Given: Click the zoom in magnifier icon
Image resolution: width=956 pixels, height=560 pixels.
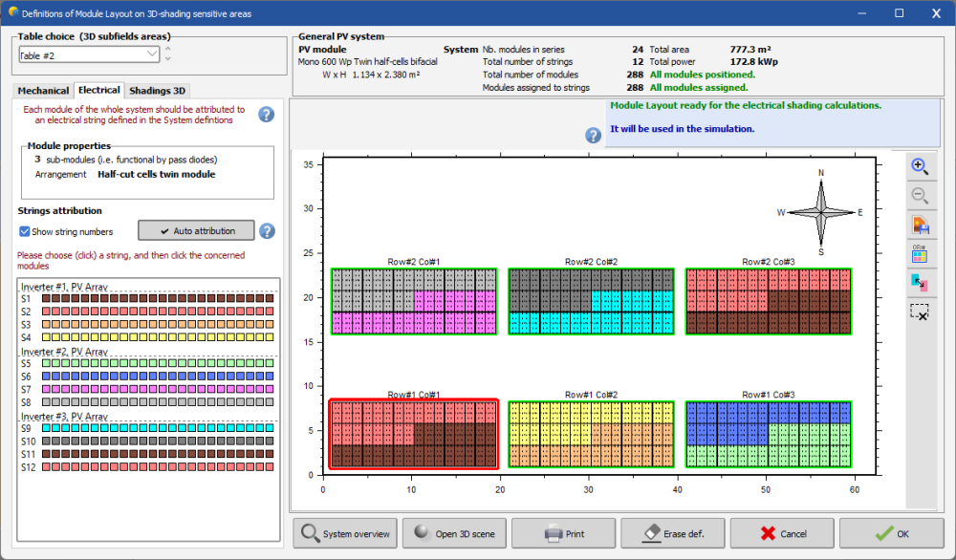Looking at the screenshot, I should click(x=920, y=165).
